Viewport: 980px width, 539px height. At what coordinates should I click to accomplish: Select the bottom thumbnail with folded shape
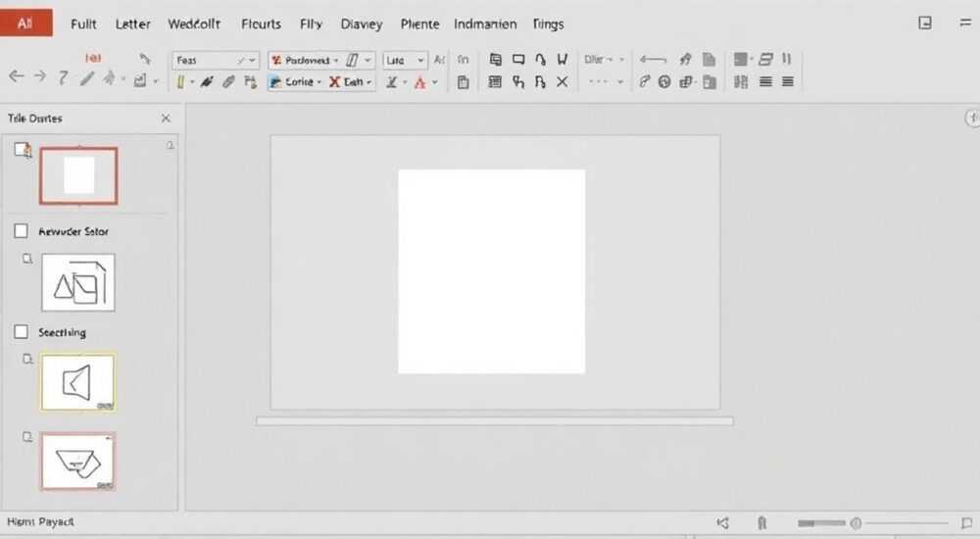click(78, 461)
